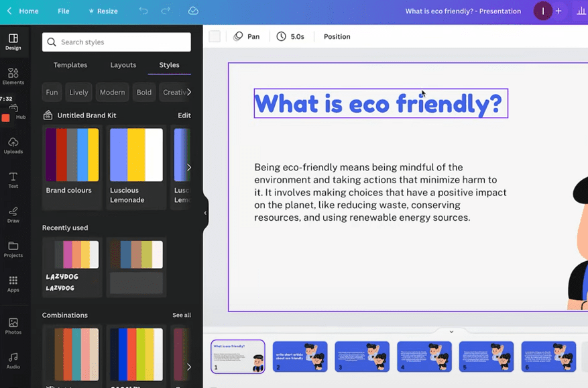Open the Draw tool

13,215
